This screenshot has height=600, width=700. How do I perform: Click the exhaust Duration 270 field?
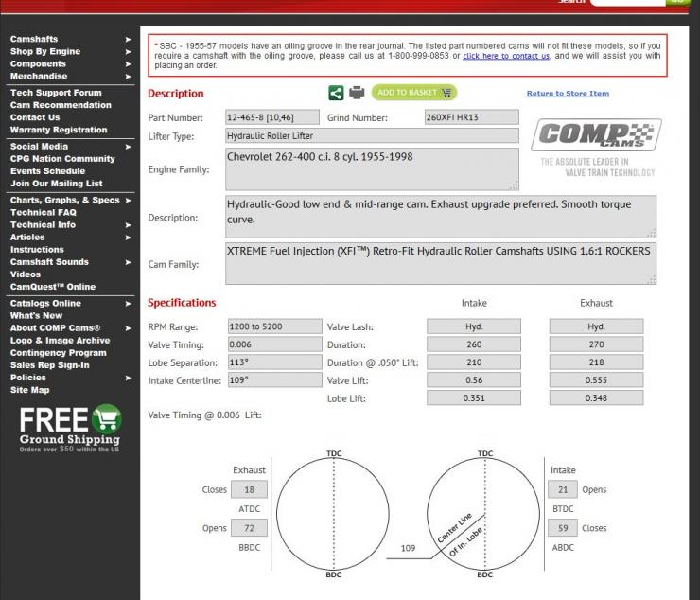[x=596, y=344]
